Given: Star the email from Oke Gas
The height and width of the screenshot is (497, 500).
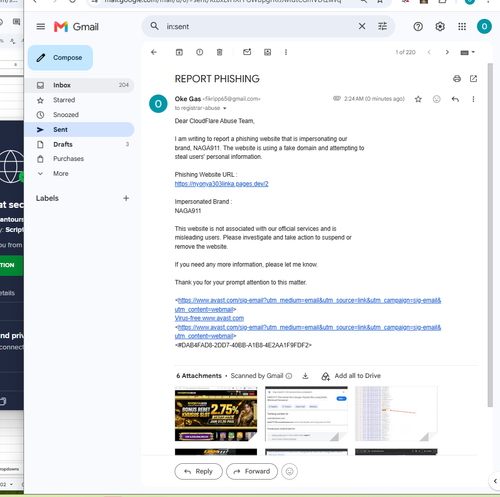Looking at the screenshot, I should (x=418, y=99).
